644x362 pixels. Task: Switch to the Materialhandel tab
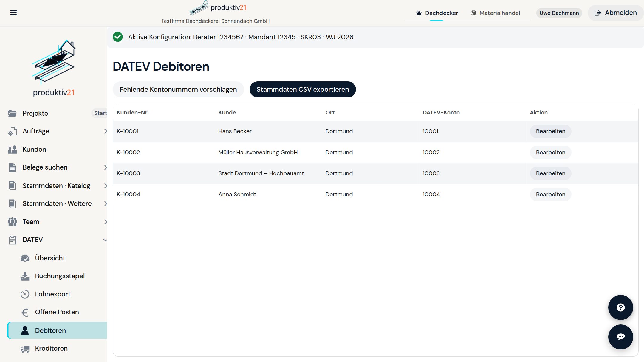(x=495, y=13)
